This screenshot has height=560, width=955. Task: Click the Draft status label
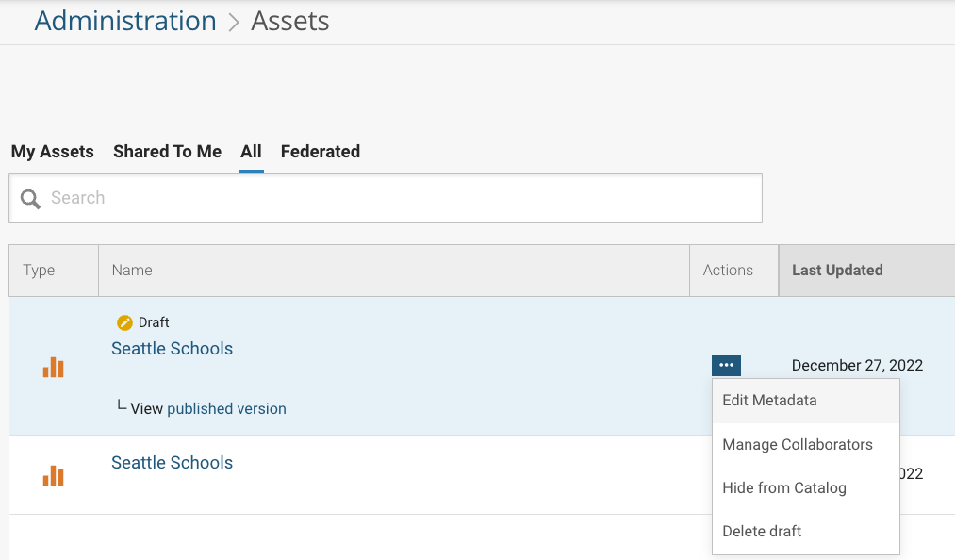pos(154,322)
